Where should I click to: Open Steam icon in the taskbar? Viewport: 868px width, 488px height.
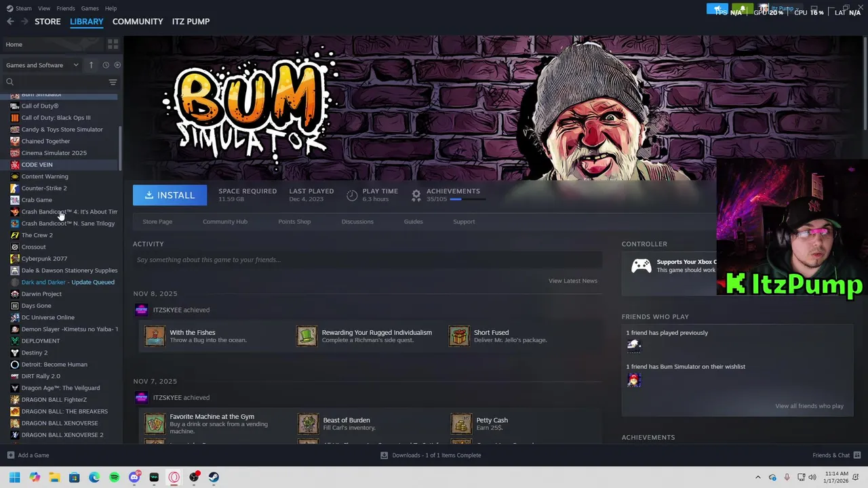click(x=214, y=477)
